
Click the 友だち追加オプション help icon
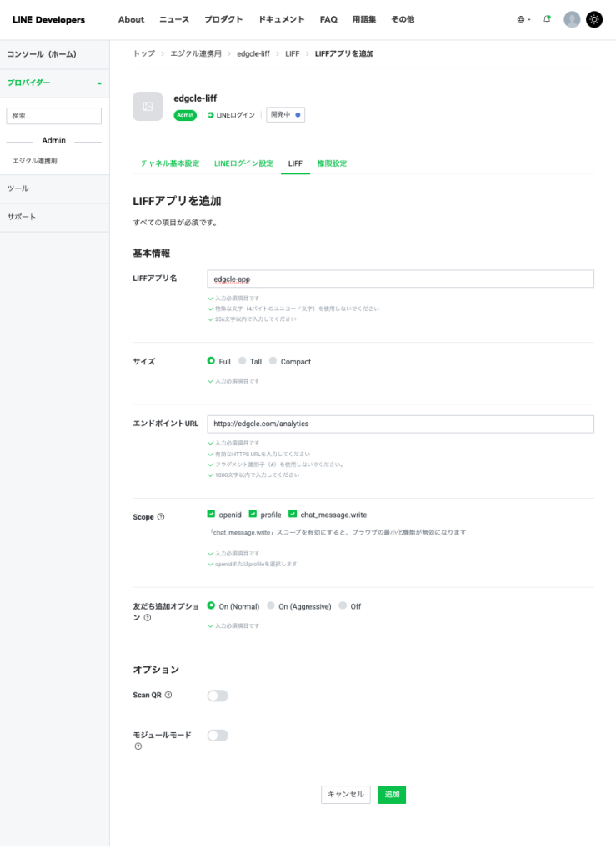[x=148, y=618]
